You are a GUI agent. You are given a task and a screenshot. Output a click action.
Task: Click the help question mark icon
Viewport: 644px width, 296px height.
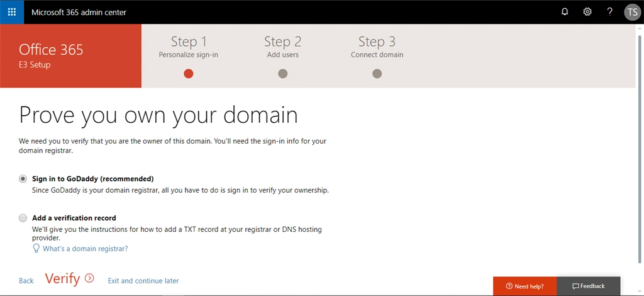tap(610, 12)
